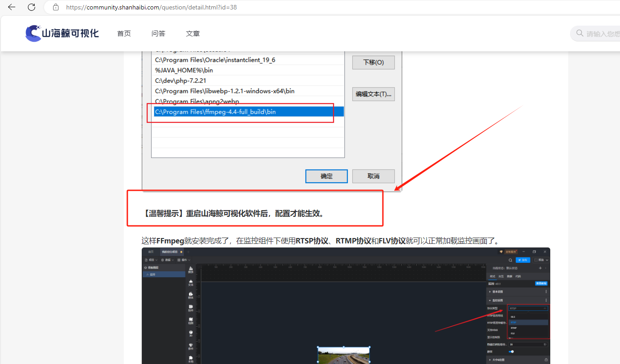Image resolution: width=620 pixels, height=364 pixels.
Task: Click the 【温馨提示】 restart notice text
Action: tap(233, 213)
